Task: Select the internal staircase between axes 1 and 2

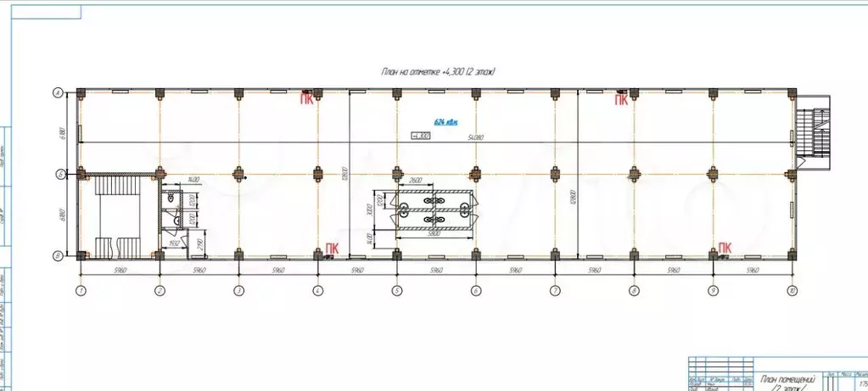Action: tap(115, 216)
